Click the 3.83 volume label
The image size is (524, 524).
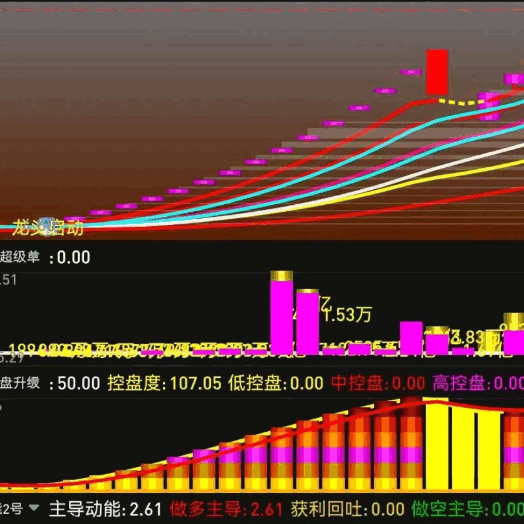(467, 337)
